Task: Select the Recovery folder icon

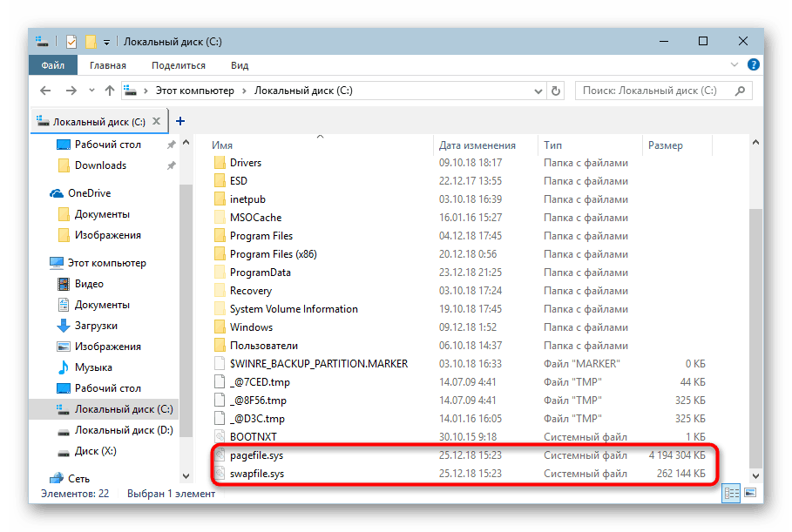Action: tap(220, 291)
